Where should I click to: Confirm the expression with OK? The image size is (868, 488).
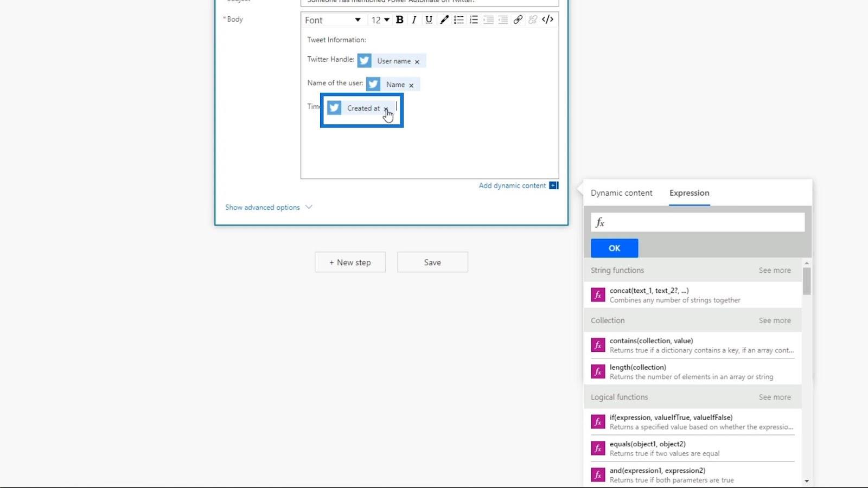point(614,248)
